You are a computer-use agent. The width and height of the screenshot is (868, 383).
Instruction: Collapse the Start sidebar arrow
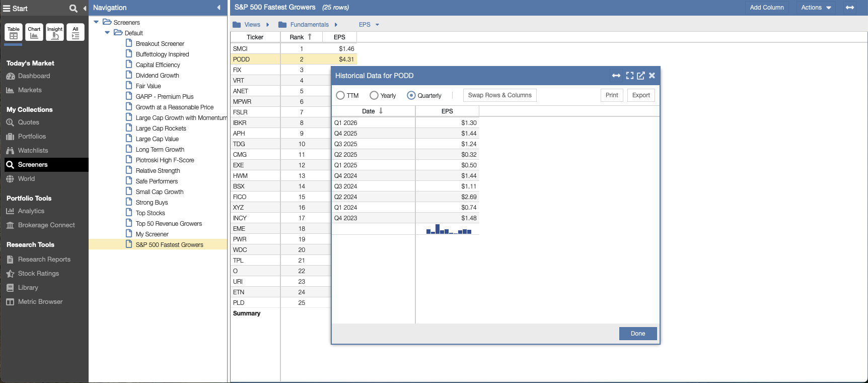click(x=85, y=8)
